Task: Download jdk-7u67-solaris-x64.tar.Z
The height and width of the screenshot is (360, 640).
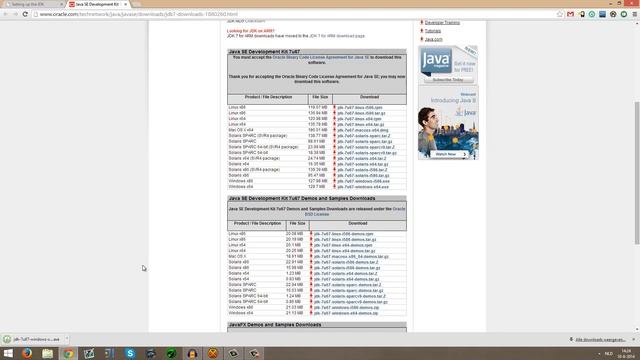Action: (362, 158)
